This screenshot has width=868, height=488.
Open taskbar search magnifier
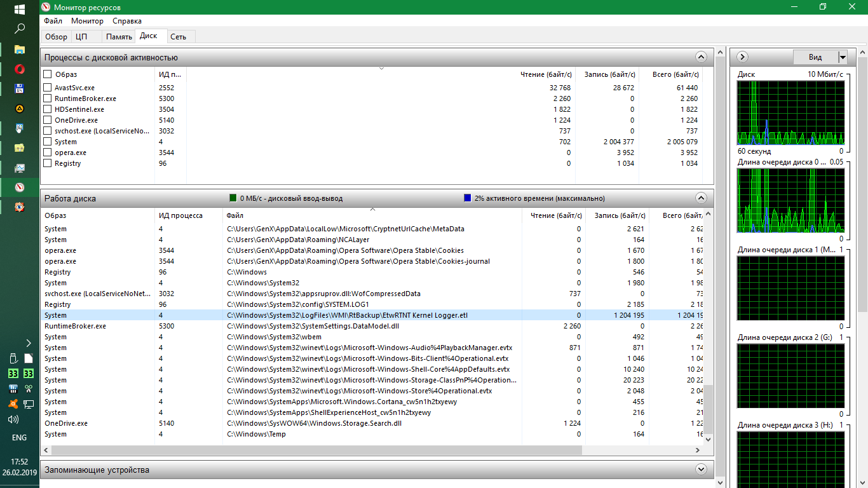pos(20,29)
